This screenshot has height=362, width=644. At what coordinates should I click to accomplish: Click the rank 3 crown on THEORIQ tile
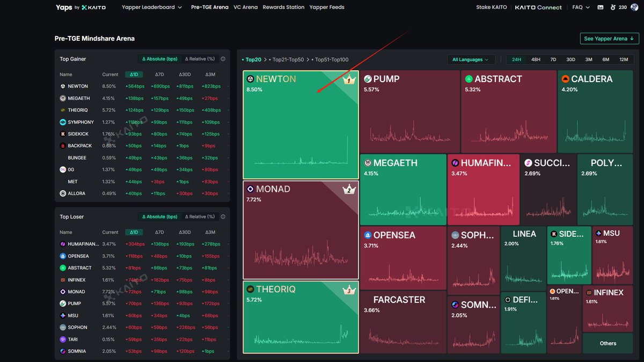[349, 291]
